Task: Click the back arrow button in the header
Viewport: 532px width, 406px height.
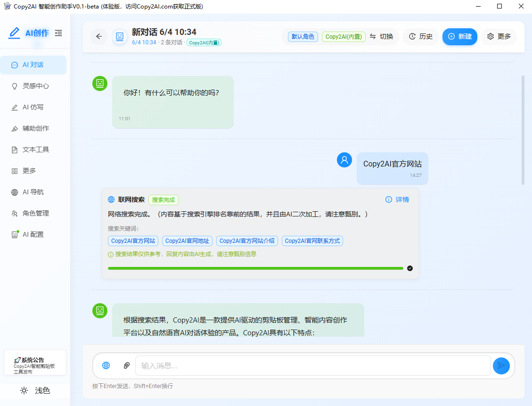Action: [x=99, y=36]
